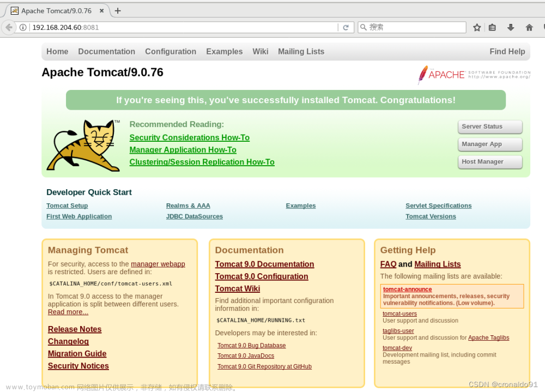Click the Tomcat cat logo image
545x392 pixels.
click(83, 146)
